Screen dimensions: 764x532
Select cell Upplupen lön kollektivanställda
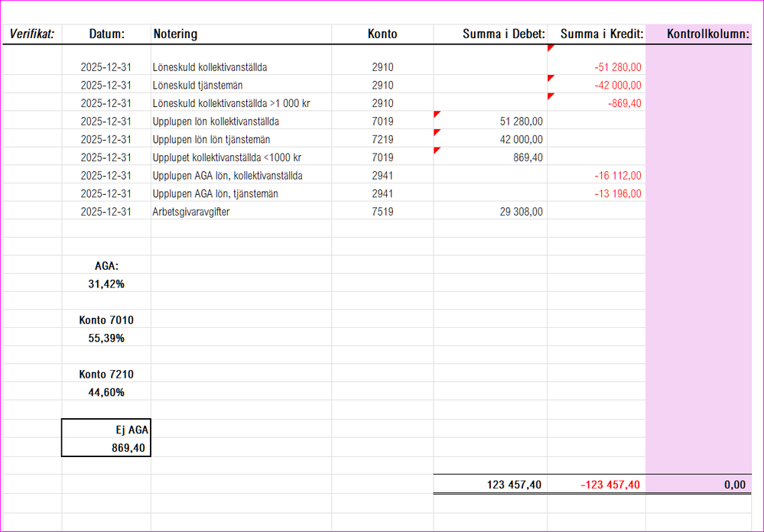point(241,122)
